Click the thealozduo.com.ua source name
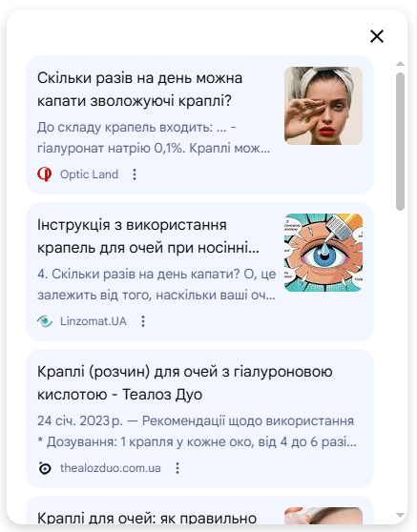Screen dimensions: 417x532 click(x=111, y=468)
